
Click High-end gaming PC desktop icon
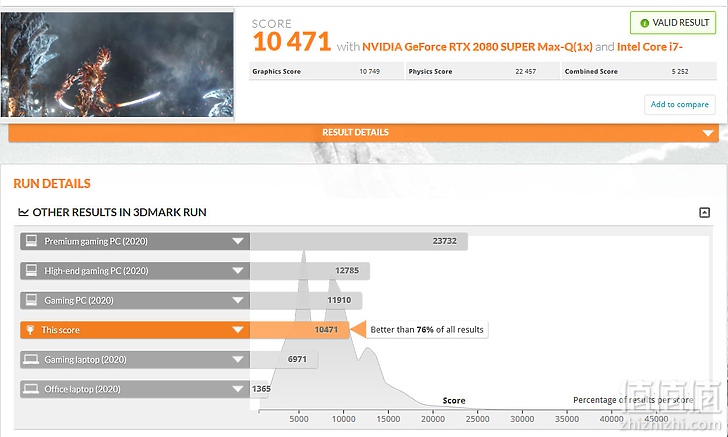tap(31, 270)
